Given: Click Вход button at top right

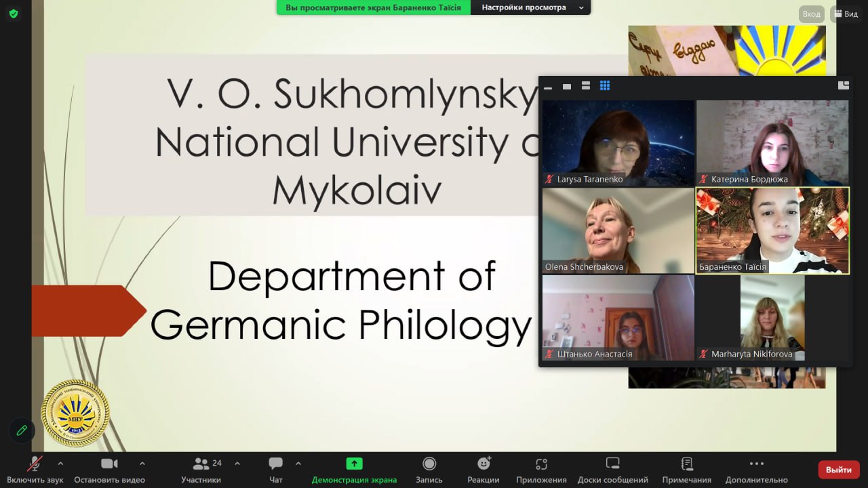Looking at the screenshot, I should coord(811,14).
